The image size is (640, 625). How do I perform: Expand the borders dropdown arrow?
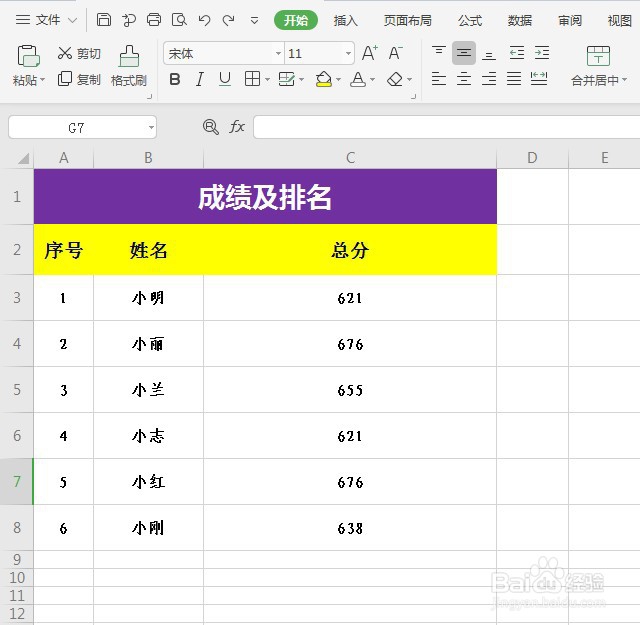click(x=267, y=79)
